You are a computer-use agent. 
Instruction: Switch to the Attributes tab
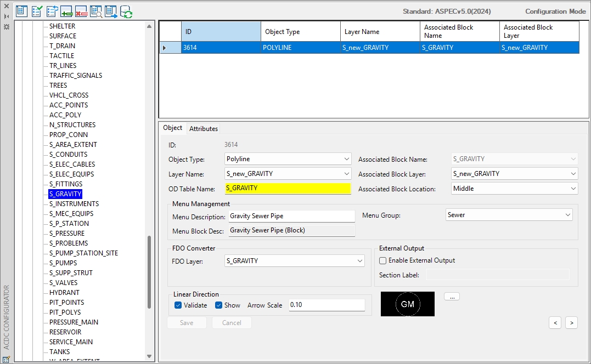click(204, 129)
